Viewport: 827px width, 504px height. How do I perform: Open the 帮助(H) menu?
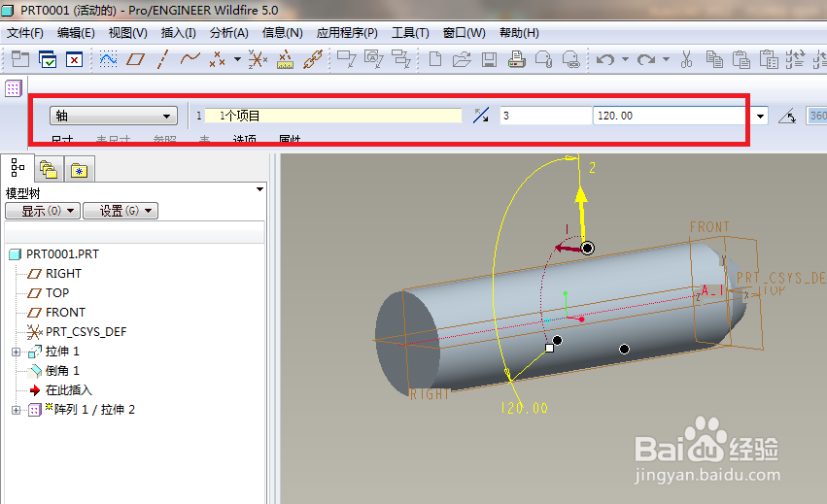[x=519, y=33]
